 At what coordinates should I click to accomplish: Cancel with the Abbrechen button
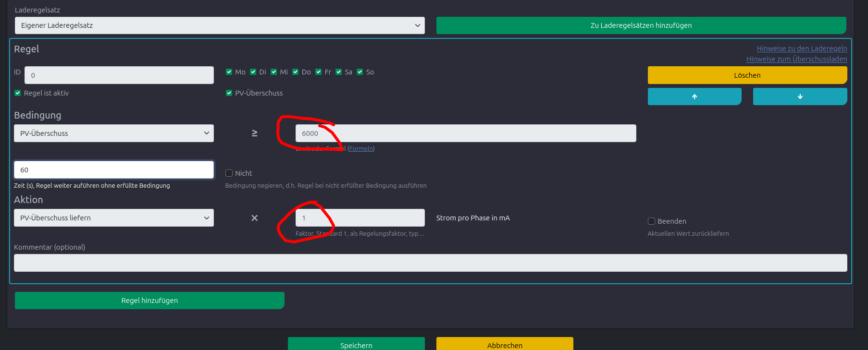pos(505,345)
